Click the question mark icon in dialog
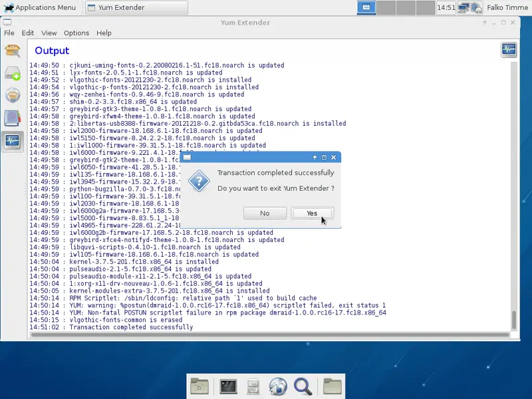Viewport: 532px width, 399px height. click(199, 181)
